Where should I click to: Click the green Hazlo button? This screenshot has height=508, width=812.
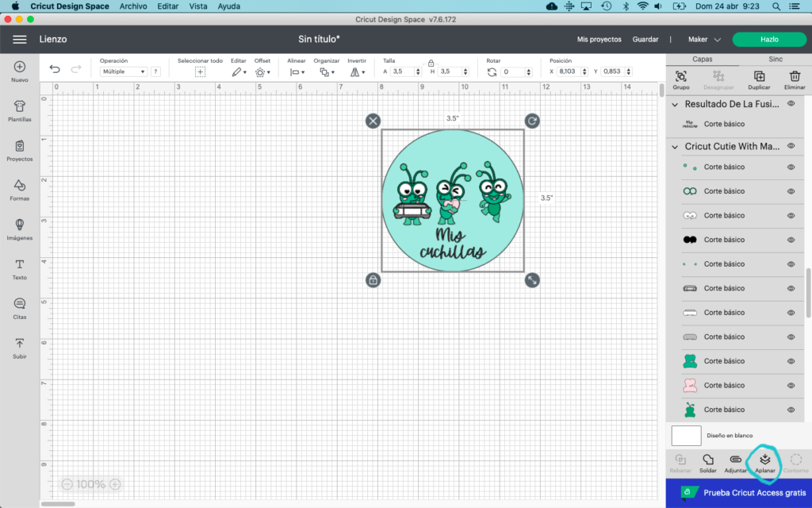[x=769, y=40]
